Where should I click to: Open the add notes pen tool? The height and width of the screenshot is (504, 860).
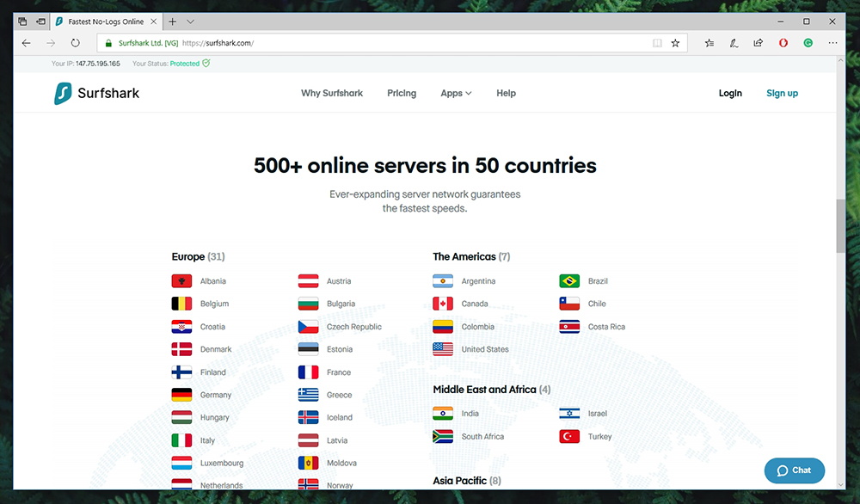pos(734,43)
